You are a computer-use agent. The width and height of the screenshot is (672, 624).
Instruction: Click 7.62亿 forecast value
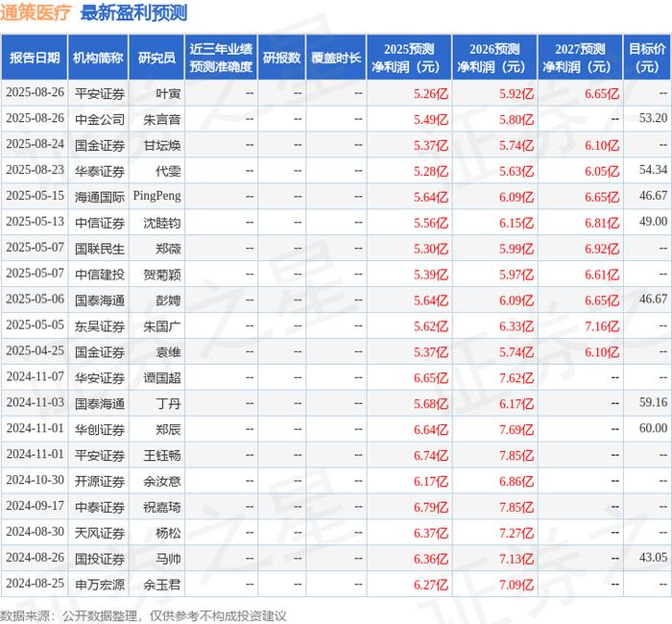pyautogui.click(x=516, y=378)
